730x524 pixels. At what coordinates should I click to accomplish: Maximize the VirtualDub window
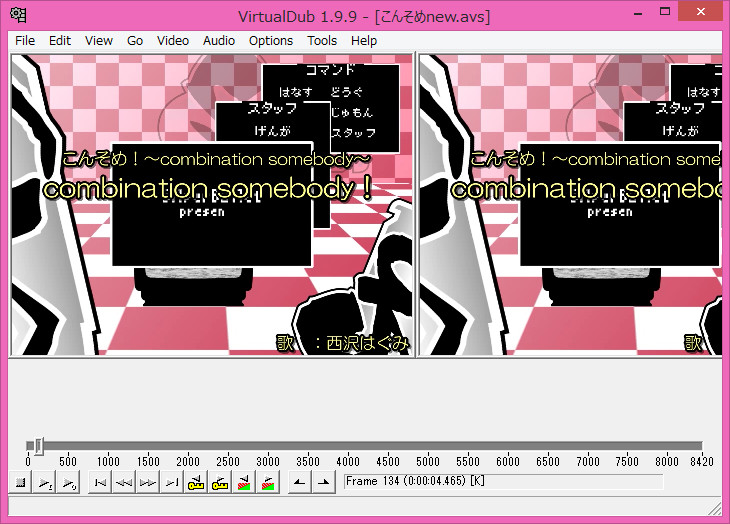point(665,13)
